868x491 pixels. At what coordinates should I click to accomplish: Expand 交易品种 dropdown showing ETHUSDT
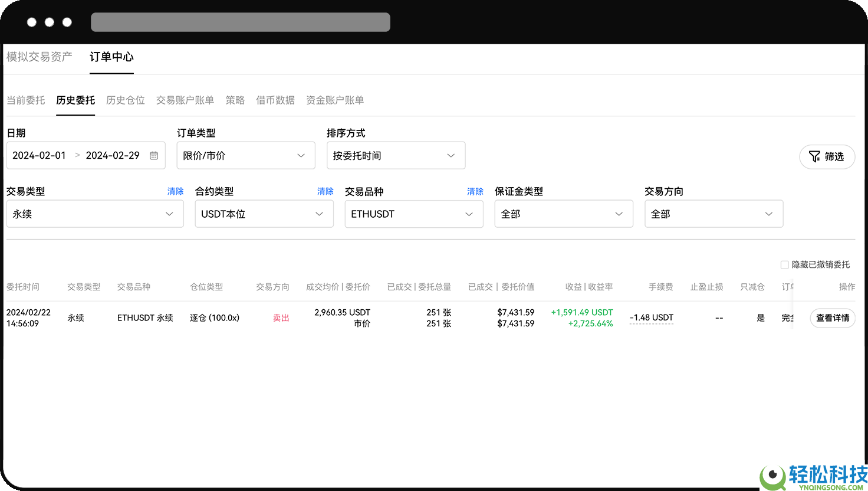(414, 214)
